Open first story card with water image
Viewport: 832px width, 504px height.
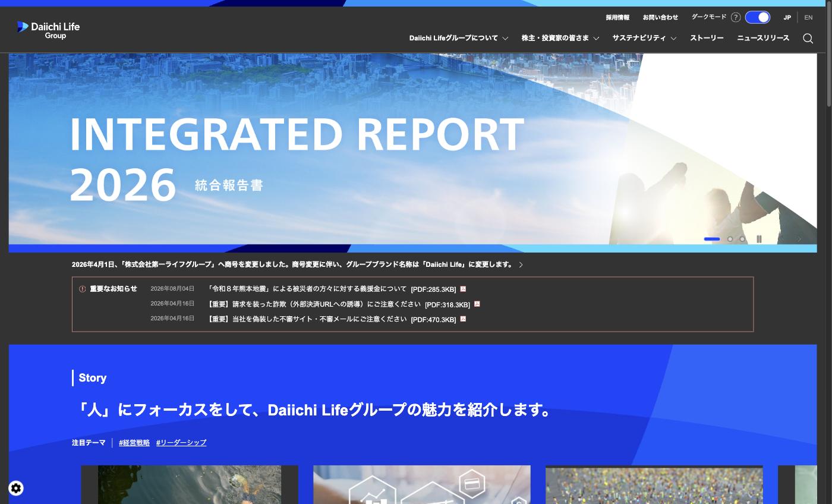pos(190,484)
